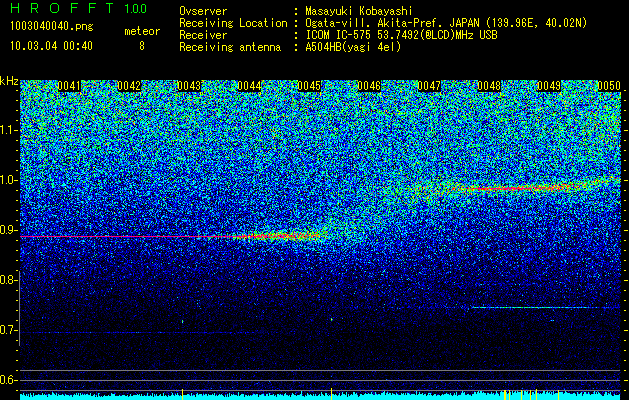Image resolution: width=629 pixels, height=400 pixels.
Task: Click the 0.8 frequency axis label
Action: click(7, 280)
